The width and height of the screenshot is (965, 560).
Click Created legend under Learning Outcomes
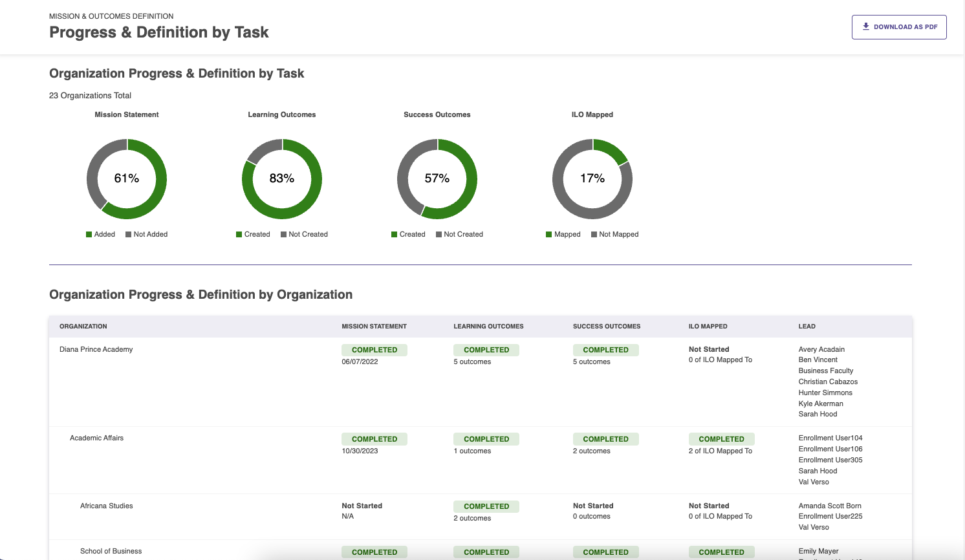[253, 235]
